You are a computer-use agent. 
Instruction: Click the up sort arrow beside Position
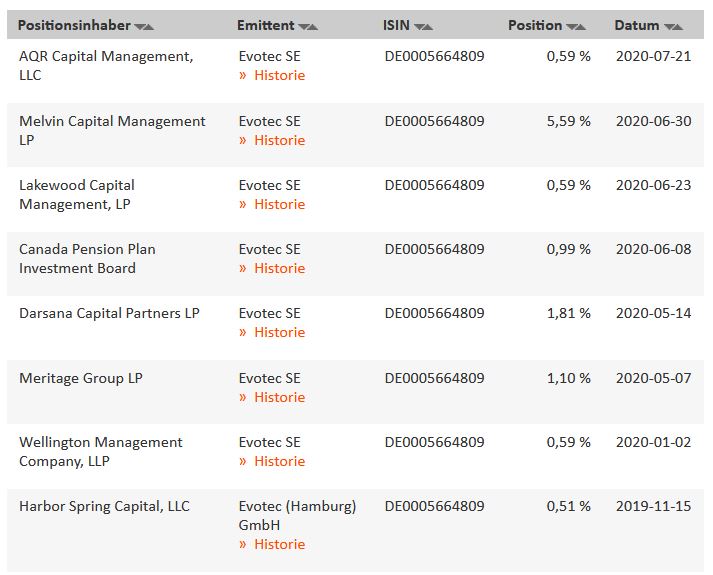(x=581, y=27)
